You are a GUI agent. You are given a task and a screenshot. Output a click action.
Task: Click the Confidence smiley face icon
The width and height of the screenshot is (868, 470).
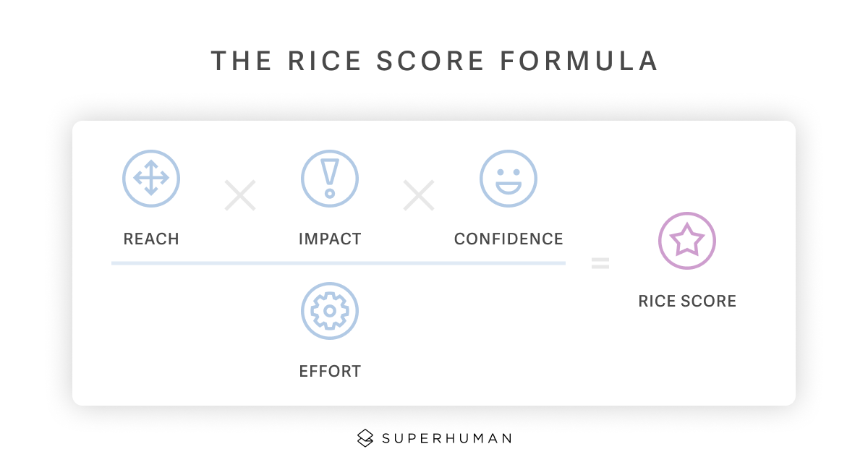[x=509, y=179]
